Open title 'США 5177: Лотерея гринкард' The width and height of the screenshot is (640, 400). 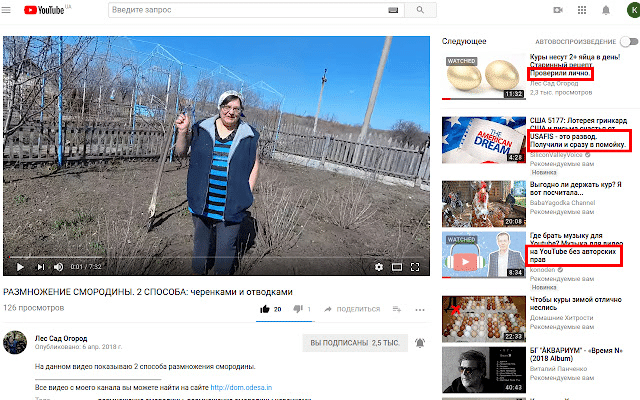[578, 133]
